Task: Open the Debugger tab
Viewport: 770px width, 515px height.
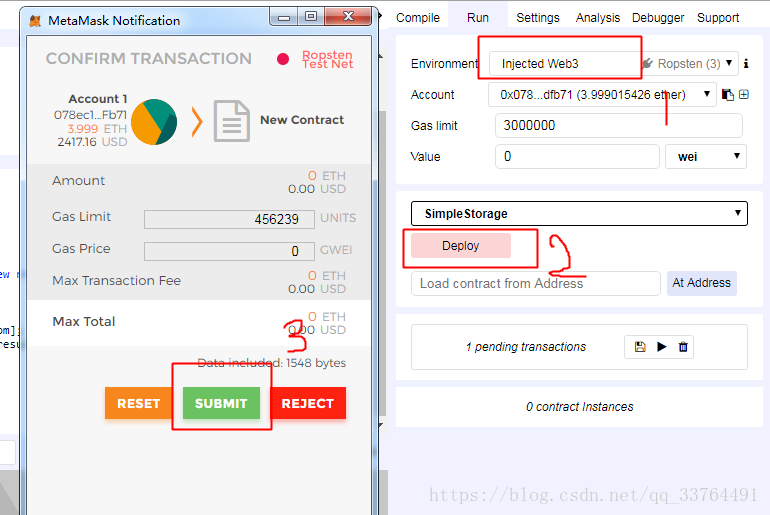Action: click(x=658, y=18)
